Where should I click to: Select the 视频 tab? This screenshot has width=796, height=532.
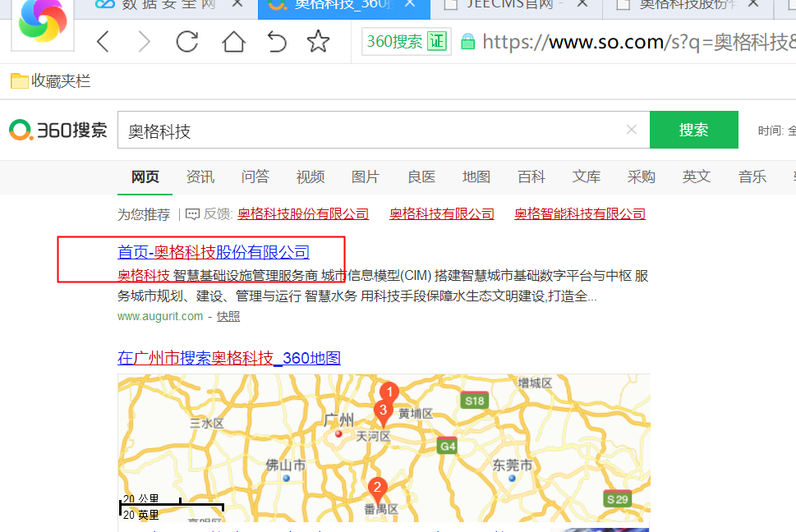[311, 177]
